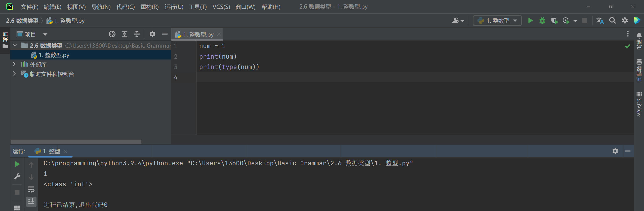The height and width of the screenshot is (211, 644).
Task: Open Search Everywhere magnifier
Action: [613, 20]
